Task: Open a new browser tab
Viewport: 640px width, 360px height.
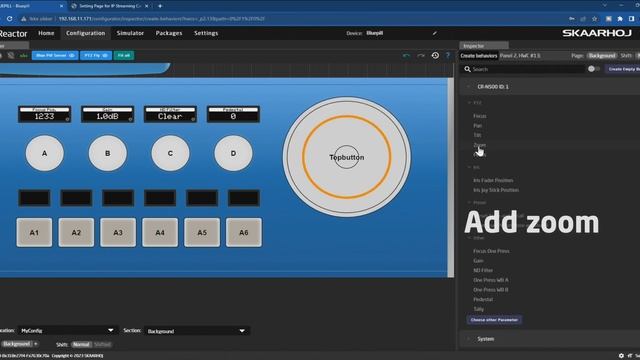Action: [160, 6]
